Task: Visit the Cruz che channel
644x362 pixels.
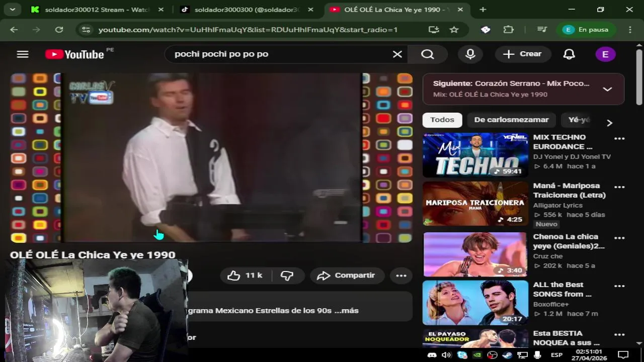Action: (x=547, y=256)
